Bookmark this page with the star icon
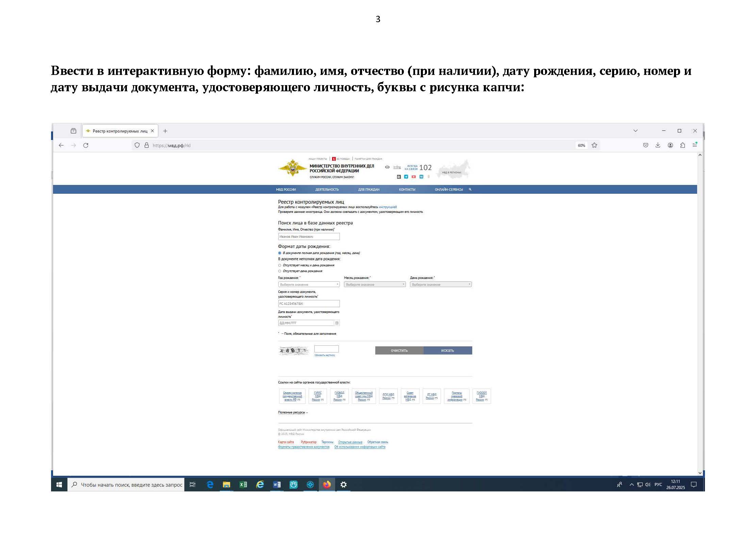 (x=594, y=145)
